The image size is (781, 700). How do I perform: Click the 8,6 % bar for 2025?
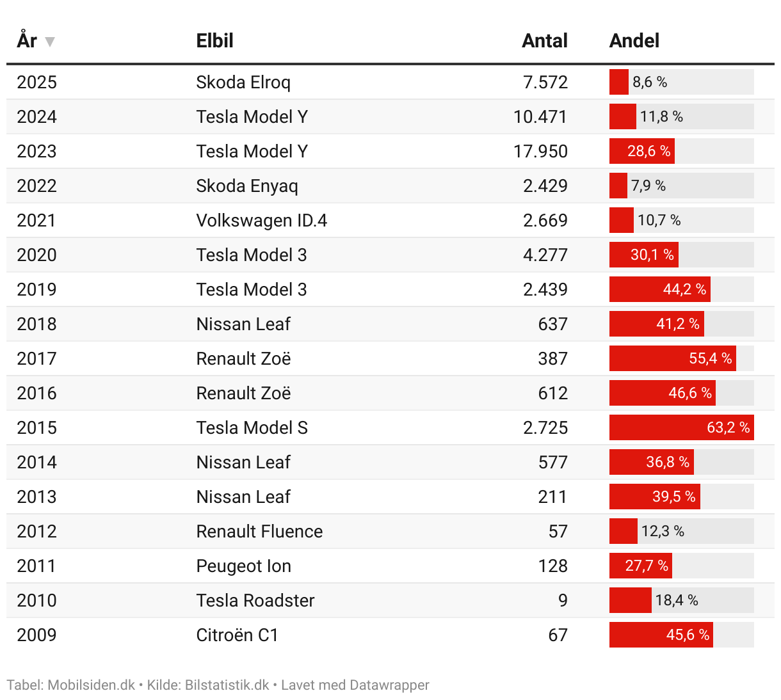619,82
